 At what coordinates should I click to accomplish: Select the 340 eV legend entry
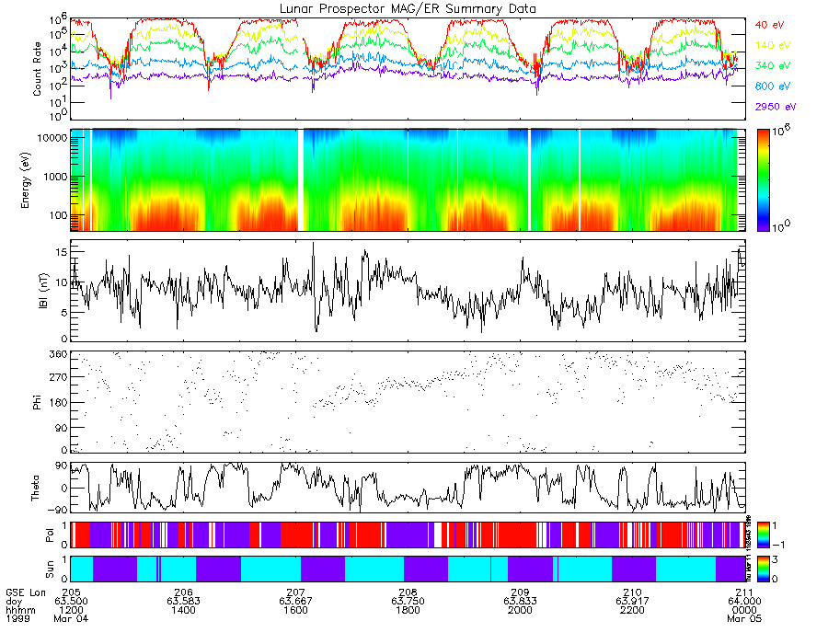(773, 65)
